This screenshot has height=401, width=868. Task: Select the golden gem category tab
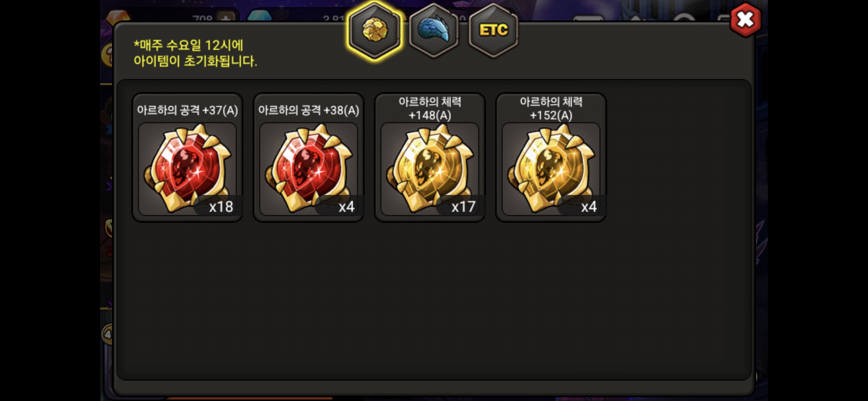coord(375,30)
